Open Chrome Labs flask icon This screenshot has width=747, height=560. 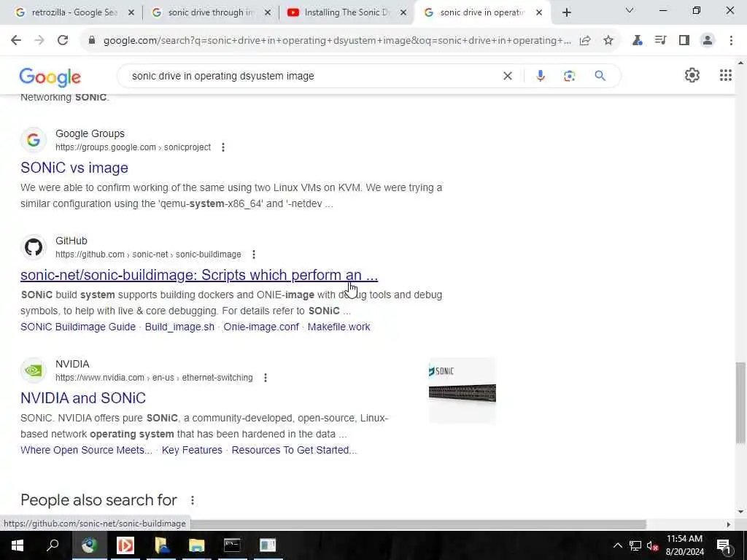(x=637, y=41)
